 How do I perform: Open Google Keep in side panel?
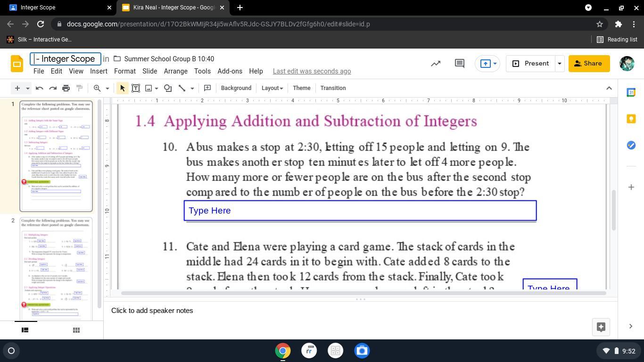point(631,119)
